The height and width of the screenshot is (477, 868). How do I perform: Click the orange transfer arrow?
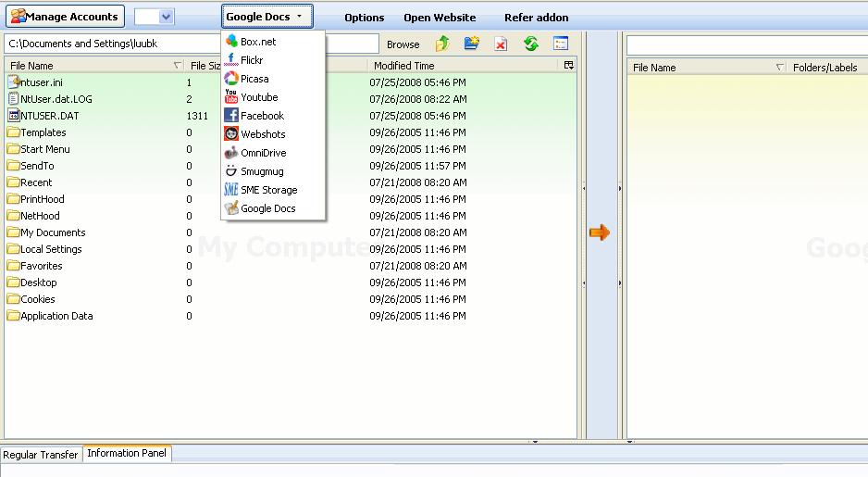coord(600,232)
